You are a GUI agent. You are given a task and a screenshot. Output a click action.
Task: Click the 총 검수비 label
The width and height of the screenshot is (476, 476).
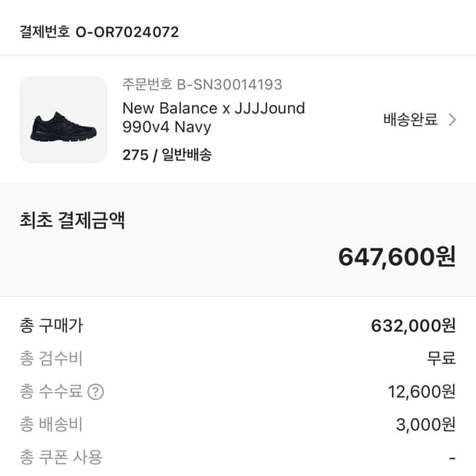tap(51, 359)
